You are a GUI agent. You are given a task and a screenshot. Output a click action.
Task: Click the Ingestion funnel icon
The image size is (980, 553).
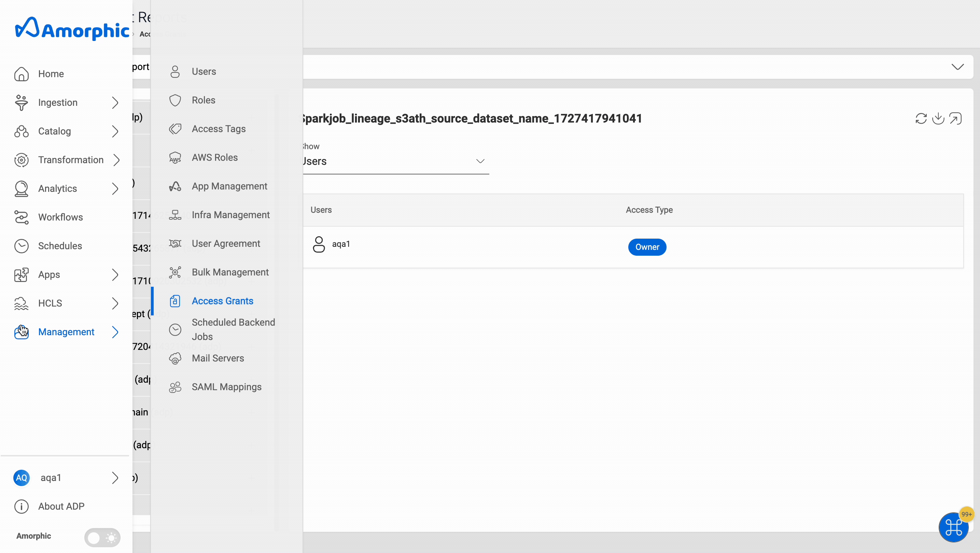click(x=21, y=103)
